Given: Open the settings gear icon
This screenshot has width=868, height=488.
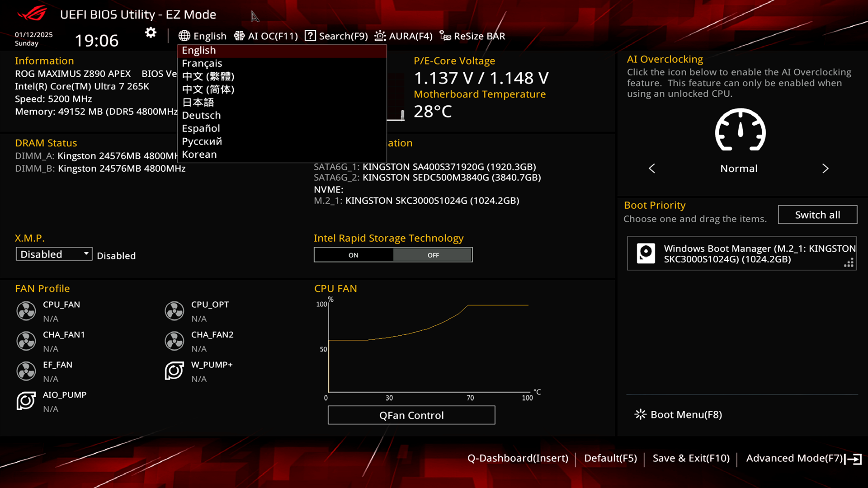Looking at the screenshot, I should 150,32.
